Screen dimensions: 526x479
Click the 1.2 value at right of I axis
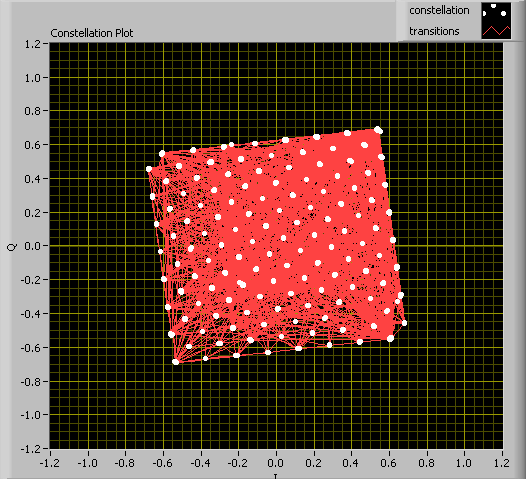point(502,464)
